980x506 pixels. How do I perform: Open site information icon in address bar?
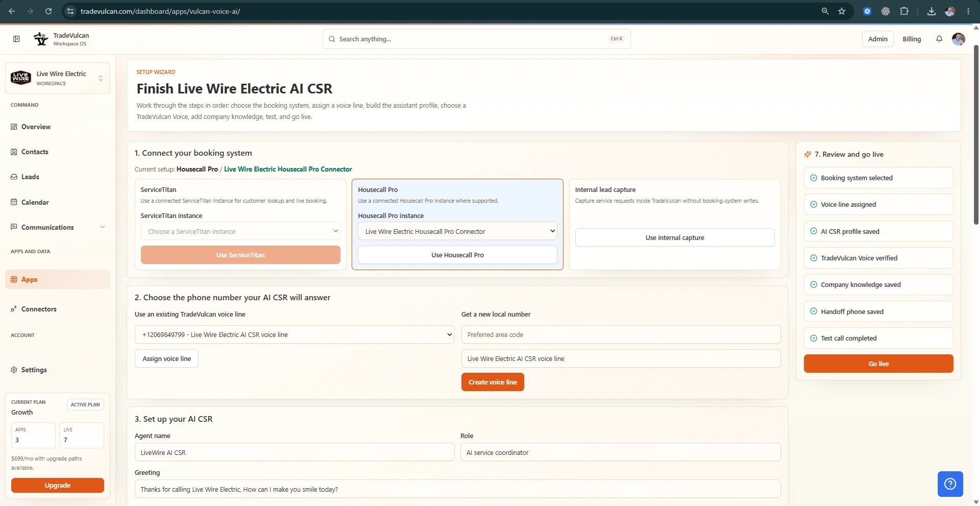71,11
